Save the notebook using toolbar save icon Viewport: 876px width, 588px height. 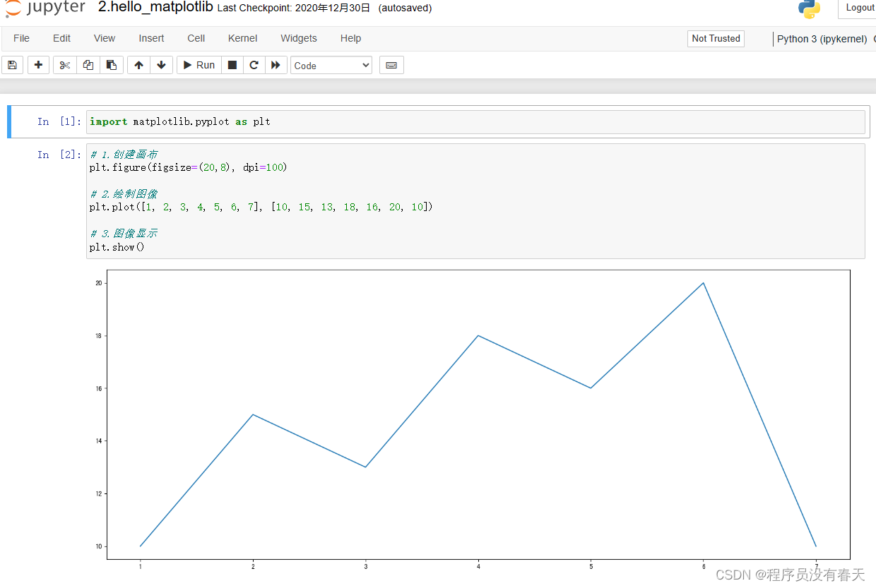point(12,64)
